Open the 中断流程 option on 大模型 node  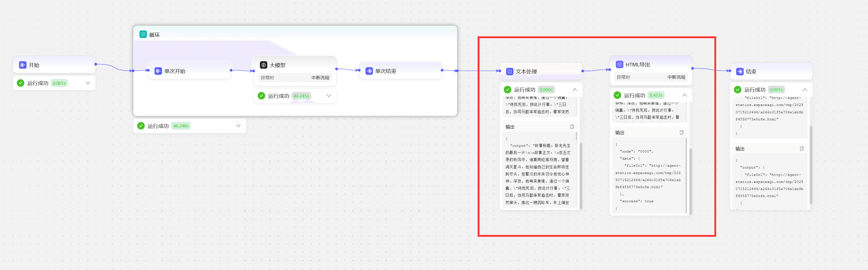(x=320, y=78)
